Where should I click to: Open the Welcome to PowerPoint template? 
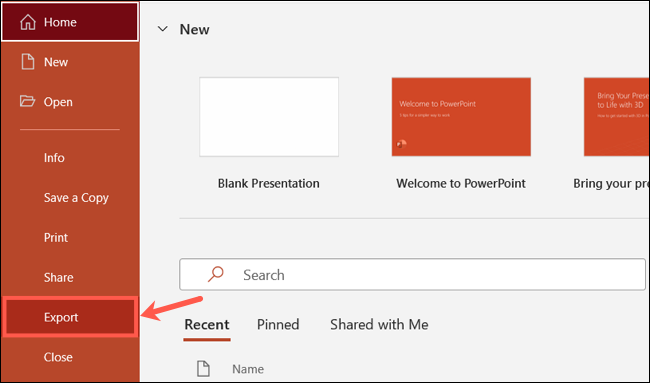click(x=461, y=117)
